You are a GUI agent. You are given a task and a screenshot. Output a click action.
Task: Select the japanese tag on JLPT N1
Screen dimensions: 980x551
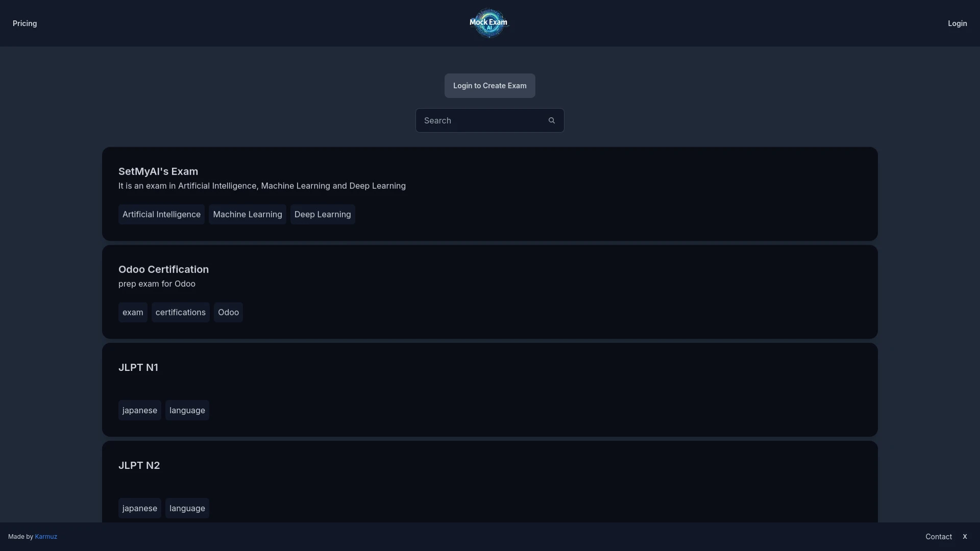(139, 410)
